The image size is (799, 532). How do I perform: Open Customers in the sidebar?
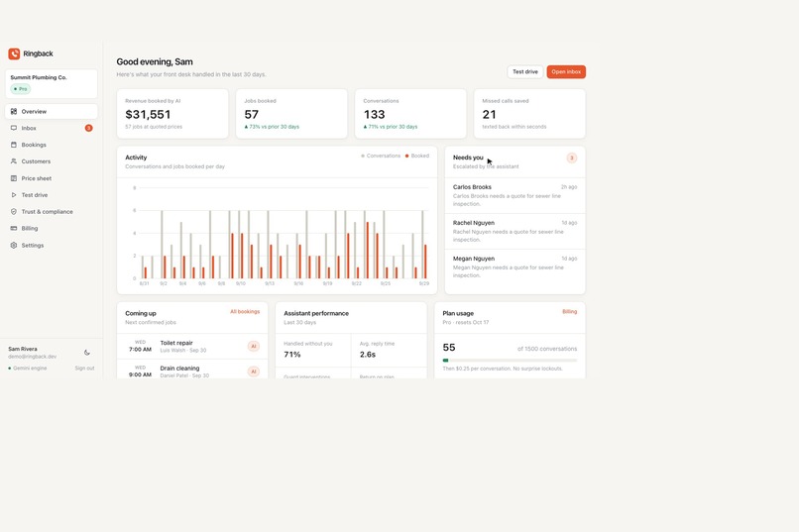52,161
